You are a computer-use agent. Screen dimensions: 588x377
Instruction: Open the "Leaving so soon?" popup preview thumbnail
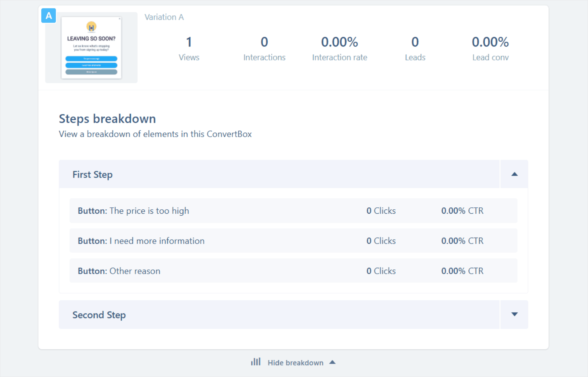point(91,48)
